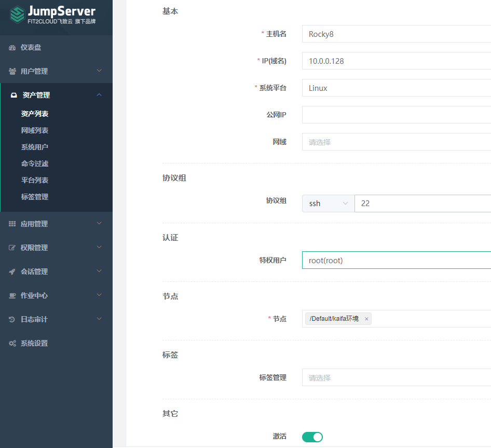Click the 权限管理 edit icon
Screen dimensions: 491x448
pyautogui.click(x=12, y=248)
